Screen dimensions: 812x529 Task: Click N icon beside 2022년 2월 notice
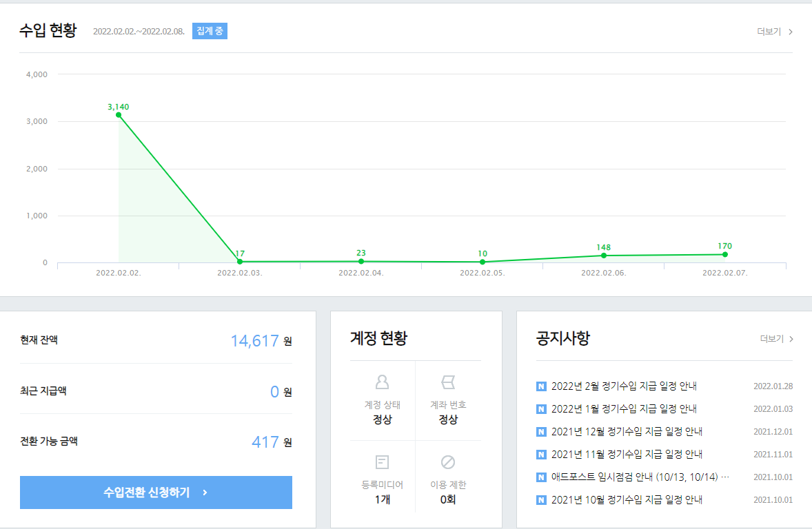[x=541, y=386]
